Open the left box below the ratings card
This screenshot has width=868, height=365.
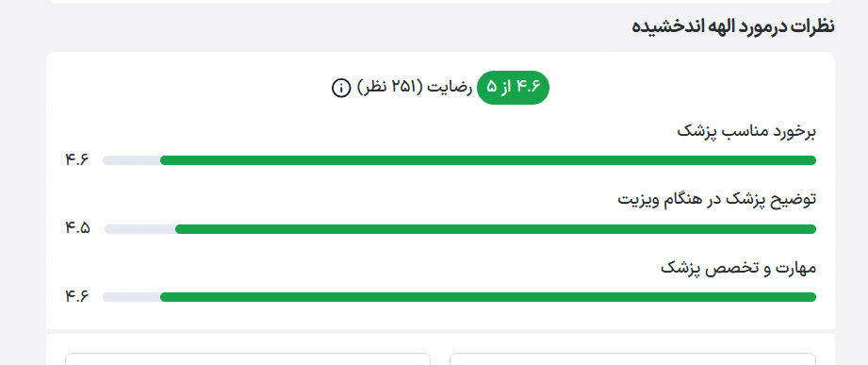click(x=248, y=359)
